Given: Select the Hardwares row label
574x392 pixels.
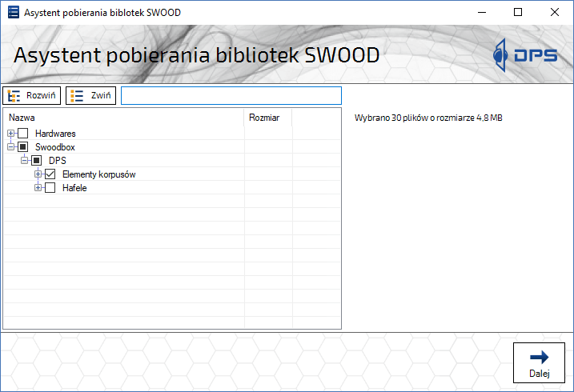Looking at the screenshot, I should pyautogui.click(x=55, y=134).
